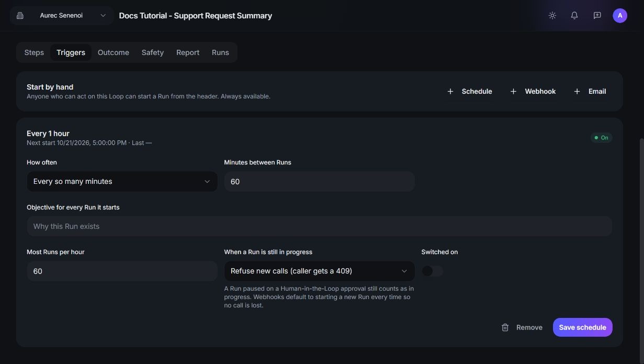Image resolution: width=644 pixels, height=364 pixels.
Task: Select the Triggers tab
Action: [x=71, y=52]
